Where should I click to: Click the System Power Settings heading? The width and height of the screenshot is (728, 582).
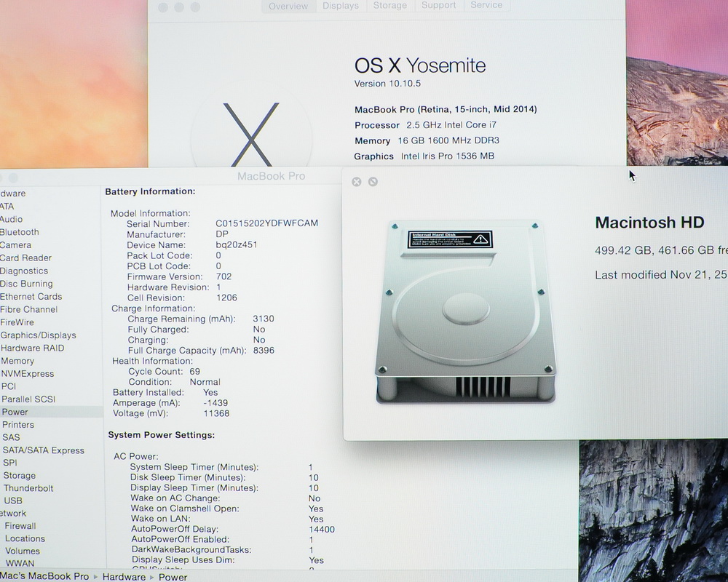[162, 435]
